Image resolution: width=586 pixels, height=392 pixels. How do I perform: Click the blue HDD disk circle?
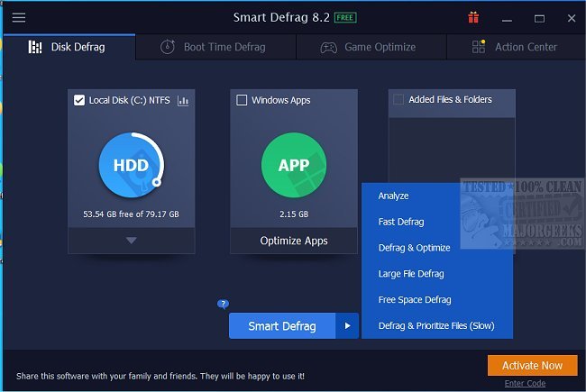[x=131, y=165]
